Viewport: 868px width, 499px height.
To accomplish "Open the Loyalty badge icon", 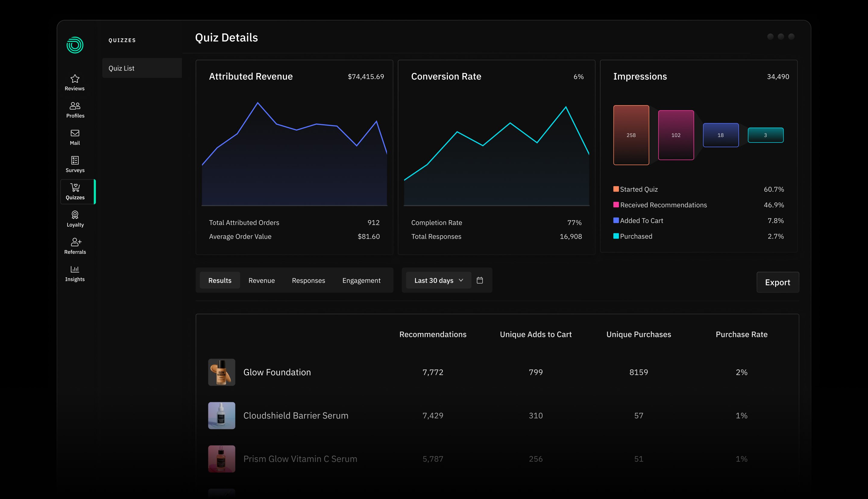I will coord(75,215).
